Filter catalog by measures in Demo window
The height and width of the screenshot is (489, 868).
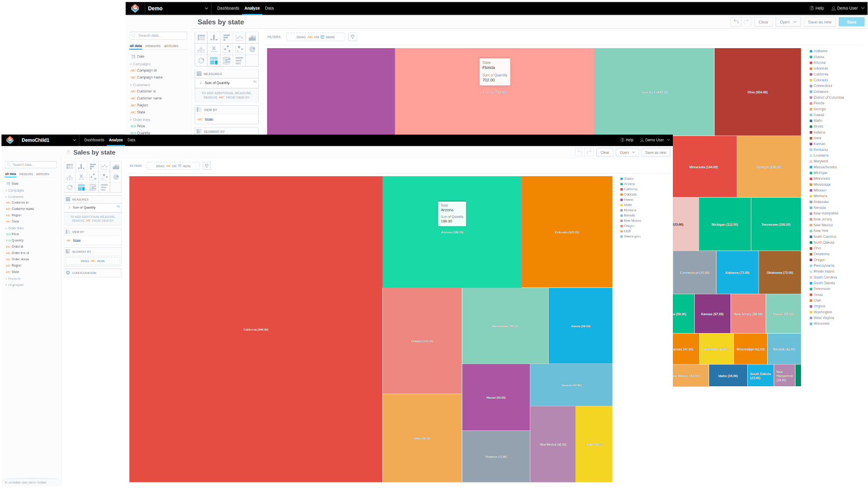click(x=153, y=46)
